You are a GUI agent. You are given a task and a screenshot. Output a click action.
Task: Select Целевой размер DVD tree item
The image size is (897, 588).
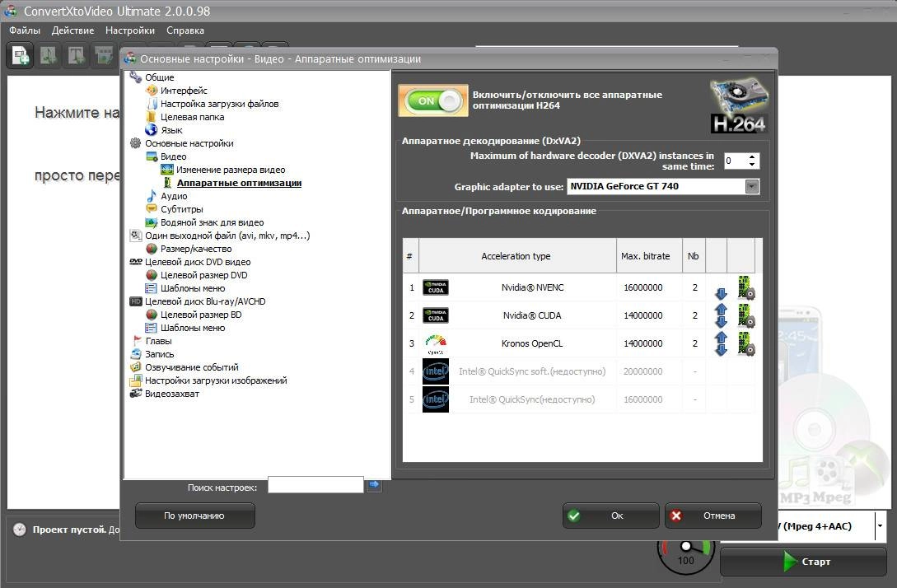click(204, 274)
